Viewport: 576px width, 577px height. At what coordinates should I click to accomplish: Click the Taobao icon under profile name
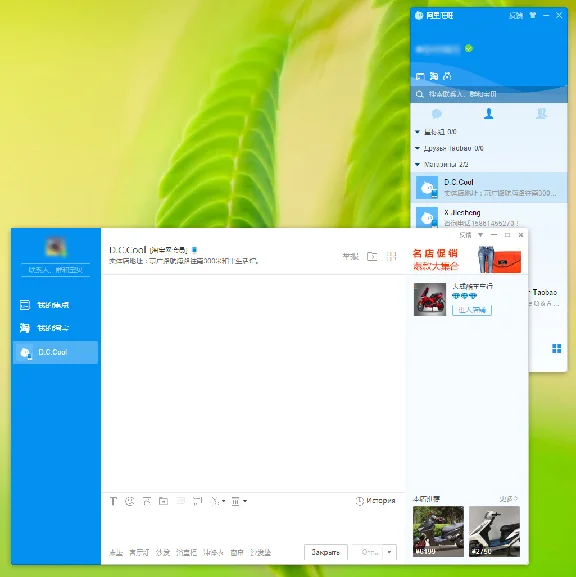click(434, 76)
